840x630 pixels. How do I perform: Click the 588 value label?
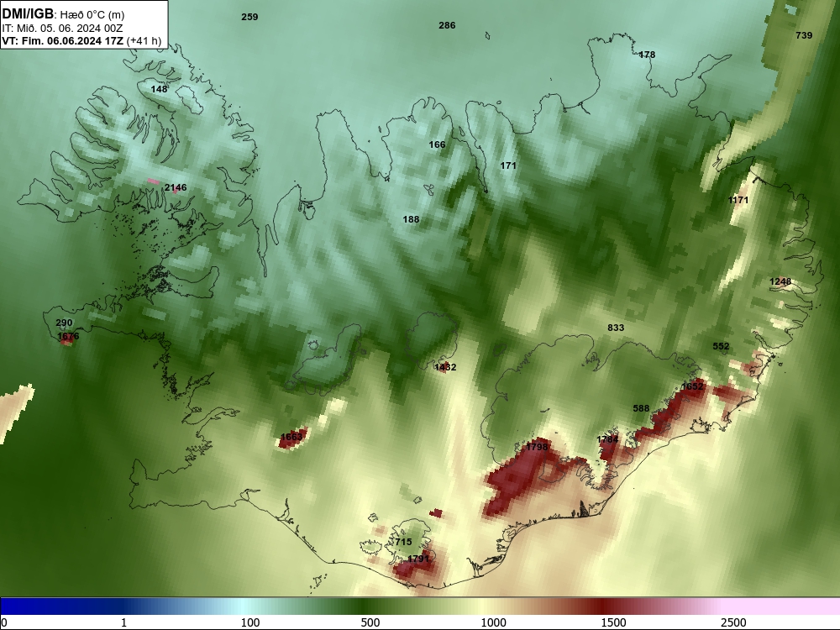pyautogui.click(x=641, y=409)
